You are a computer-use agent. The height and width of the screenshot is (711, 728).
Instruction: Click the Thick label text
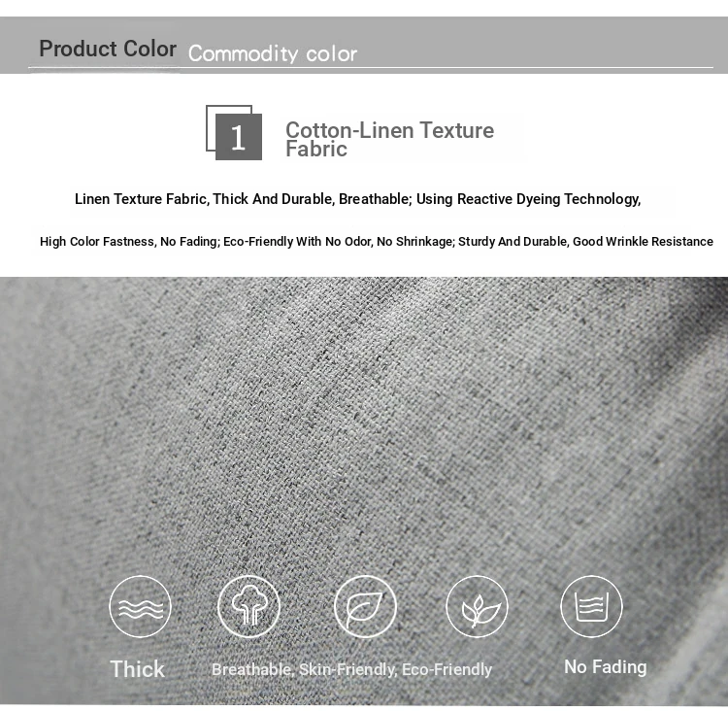pyautogui.click(x=138, y=669)
